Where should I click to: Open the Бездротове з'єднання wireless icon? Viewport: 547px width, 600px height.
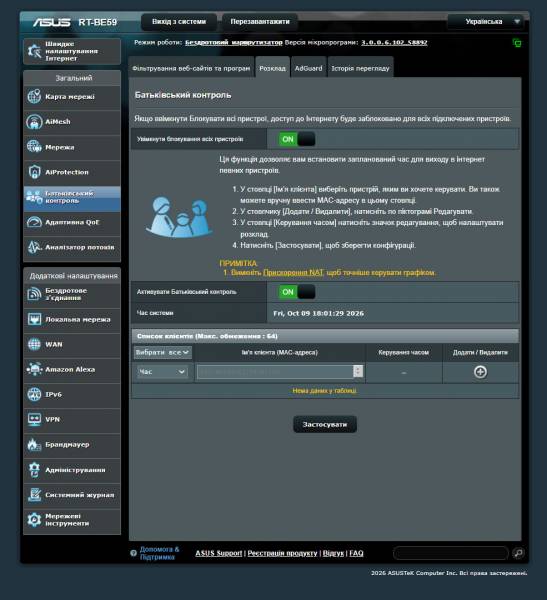click(34, 294)
